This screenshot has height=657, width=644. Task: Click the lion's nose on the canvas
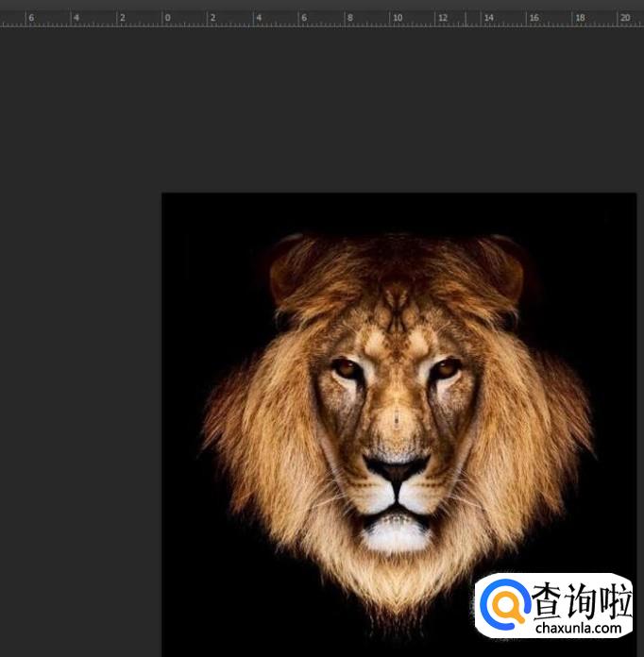point(397,468)
